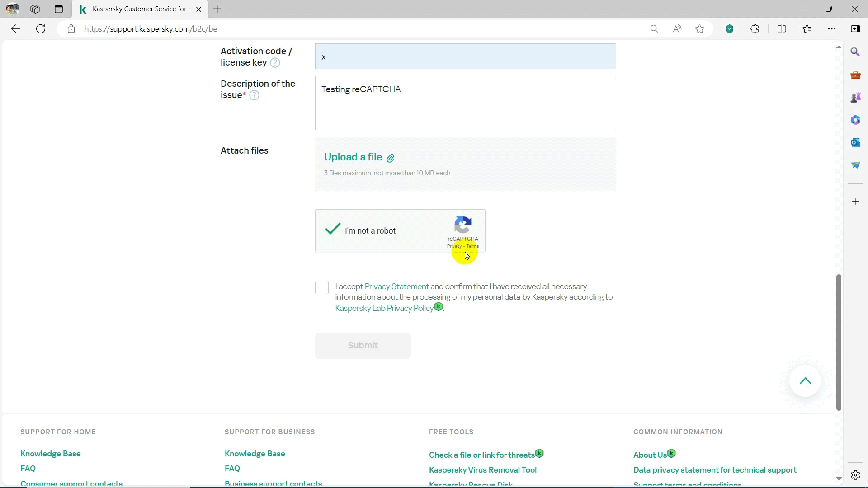
Task: Click the Kaspersky Protection extension shield icon
Action: tap(729, 29)
